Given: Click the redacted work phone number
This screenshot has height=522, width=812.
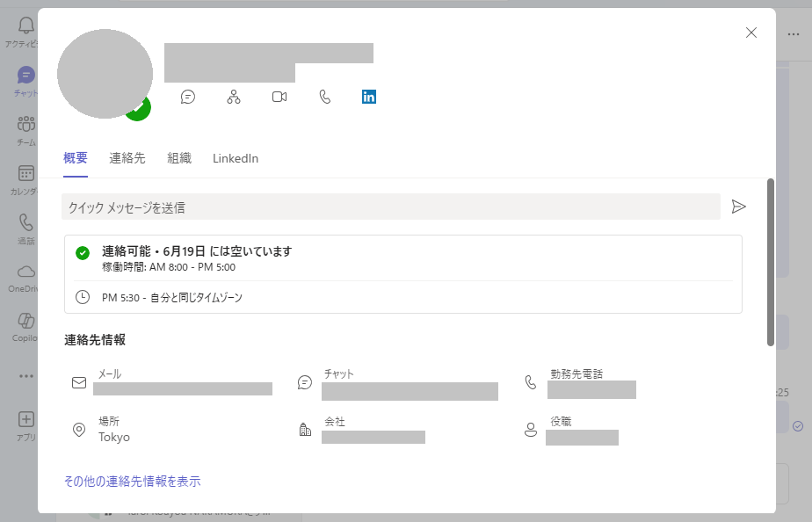Looking at the screenshot, I should pyautogui.click(x=591, y=389).
